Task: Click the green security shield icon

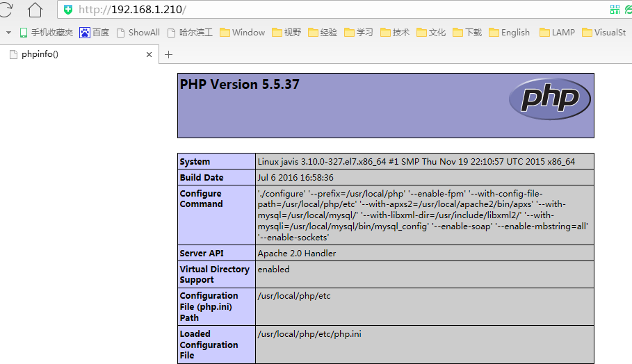Action: click(68, 10)
